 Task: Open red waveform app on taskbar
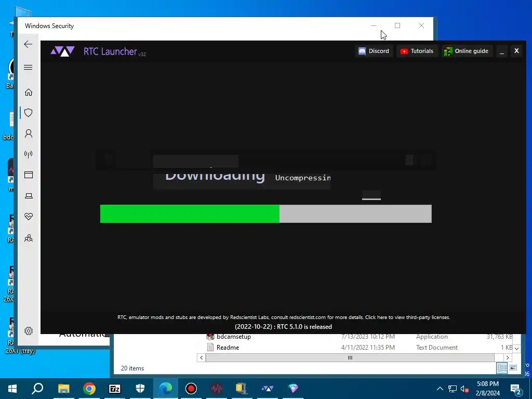coord(217,389)
